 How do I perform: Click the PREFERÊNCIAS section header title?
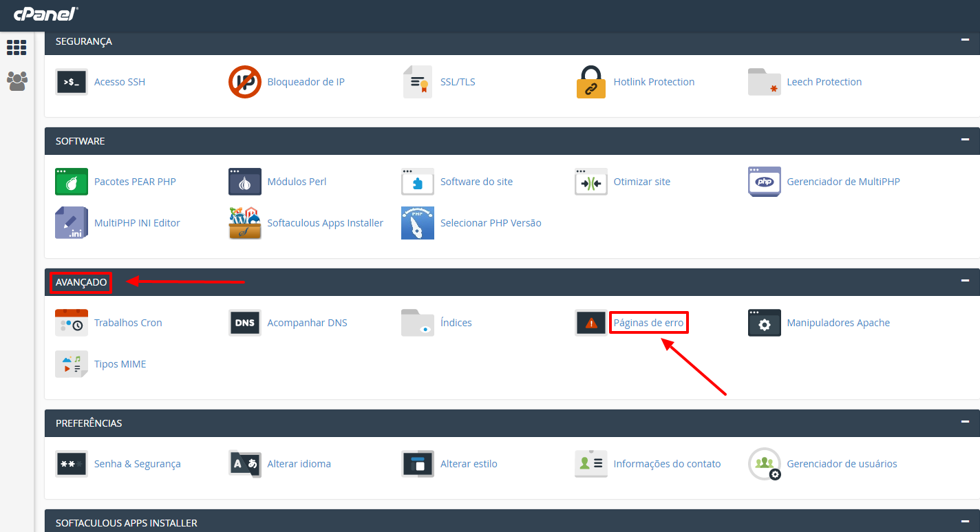pos(89,423)
